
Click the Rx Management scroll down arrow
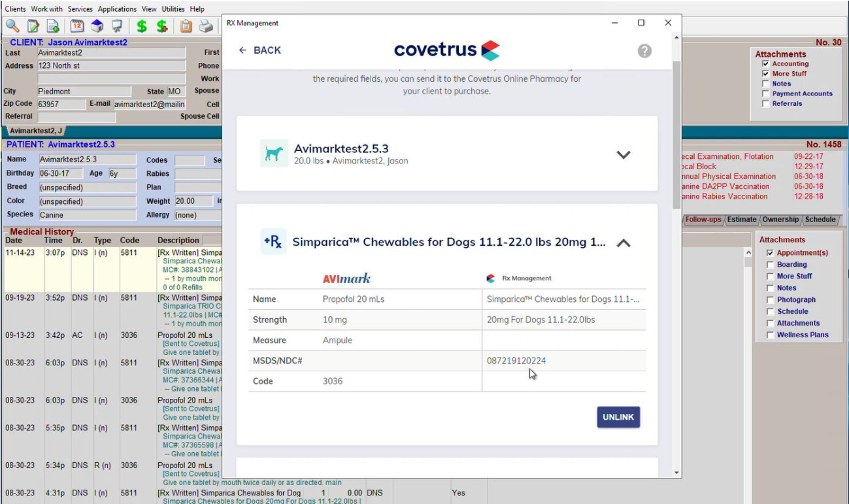(x=676, y=473)
